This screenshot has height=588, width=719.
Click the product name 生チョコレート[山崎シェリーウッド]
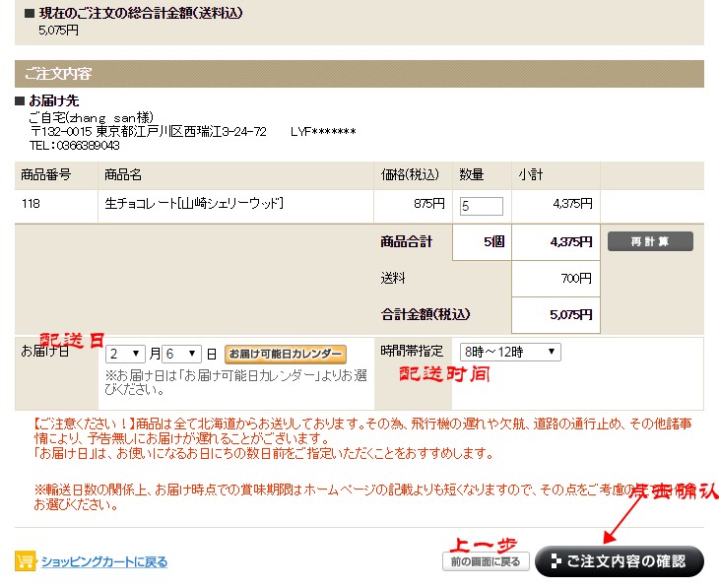(194, 204)
